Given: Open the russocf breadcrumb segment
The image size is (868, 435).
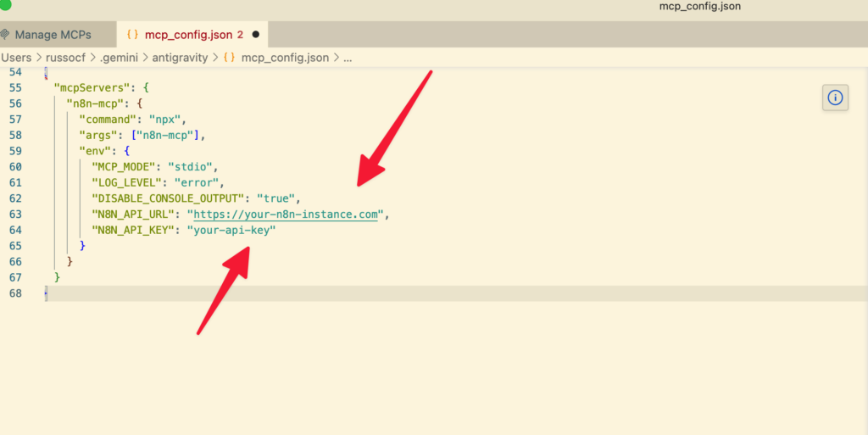Looking at the screenshot, I should pos(65,58).
